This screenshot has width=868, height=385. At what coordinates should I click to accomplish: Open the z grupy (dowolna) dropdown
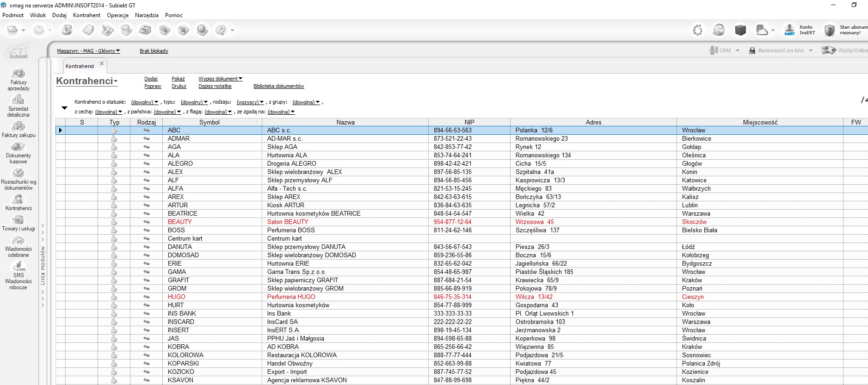pos(306,102)
